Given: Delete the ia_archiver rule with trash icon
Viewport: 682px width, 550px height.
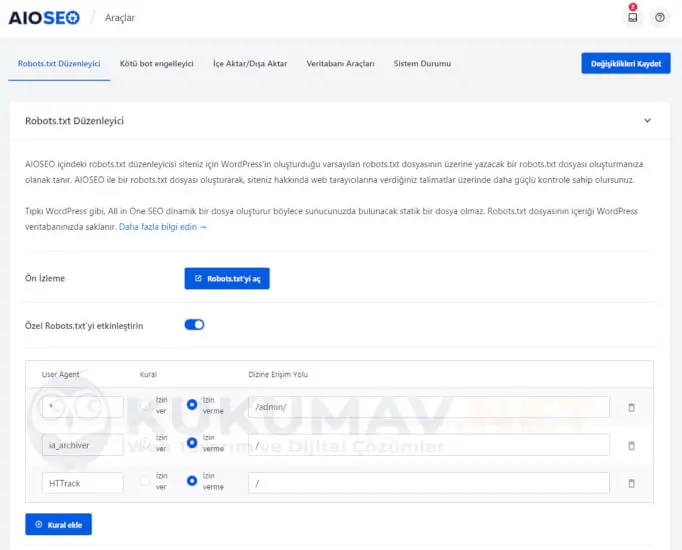Looking at the screenshot, I should click(632, 446).
